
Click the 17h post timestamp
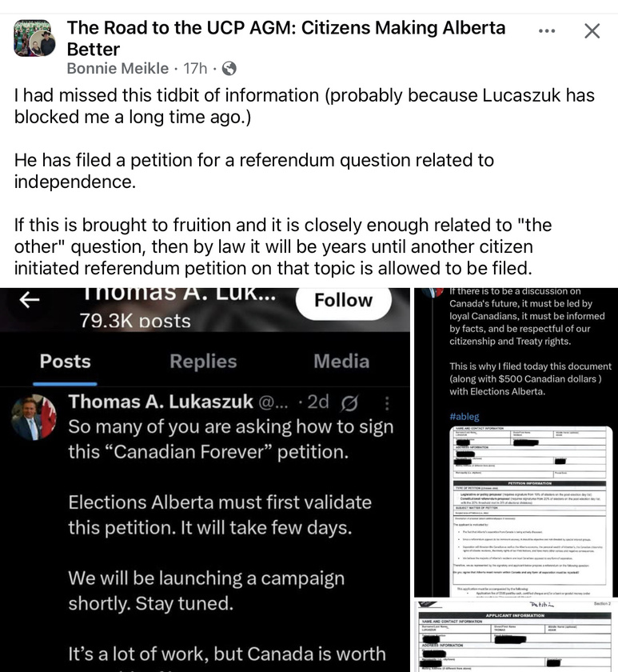195,68
